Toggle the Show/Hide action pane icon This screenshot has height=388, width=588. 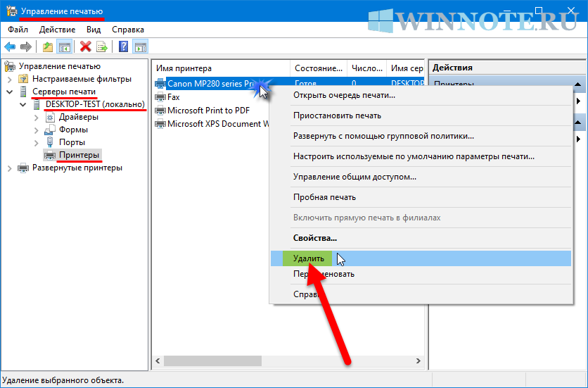(x=140, y=47)
